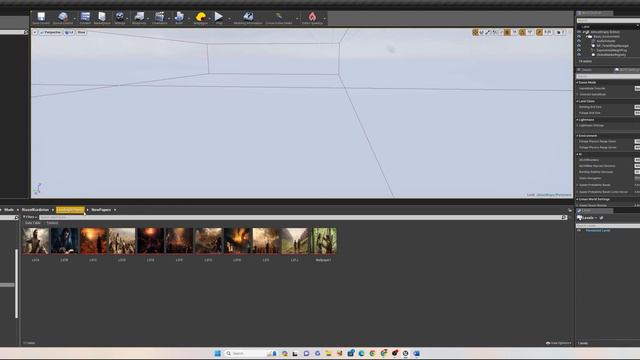The height and width of the screenshot is (360, 640).
Task: Toggle the Texture filter chip
Action: (52, 223)
